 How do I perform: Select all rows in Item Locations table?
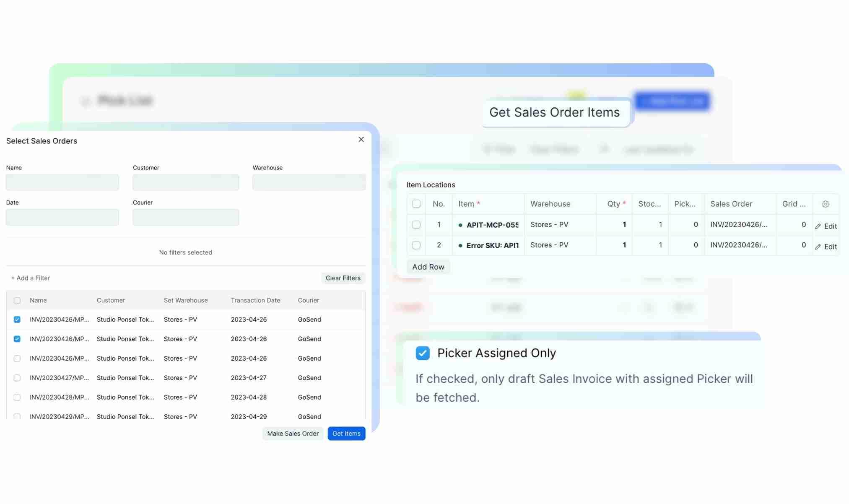point(416,204)
